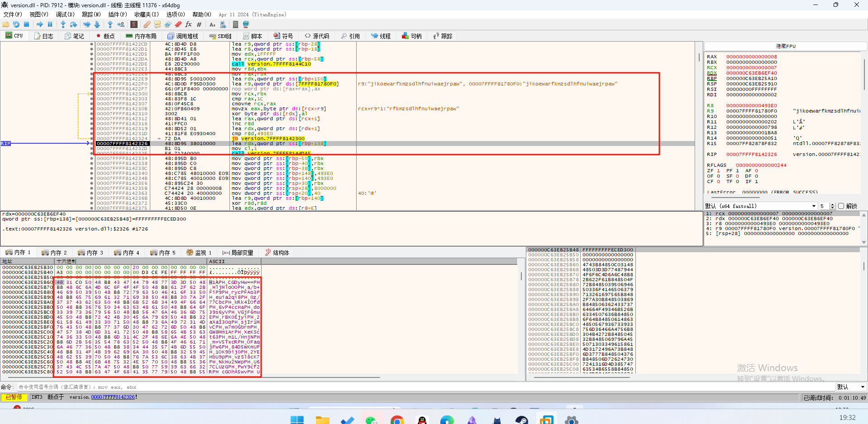
Task: Click the argument count spinner arrows
Action: click(x=832, y=206)
